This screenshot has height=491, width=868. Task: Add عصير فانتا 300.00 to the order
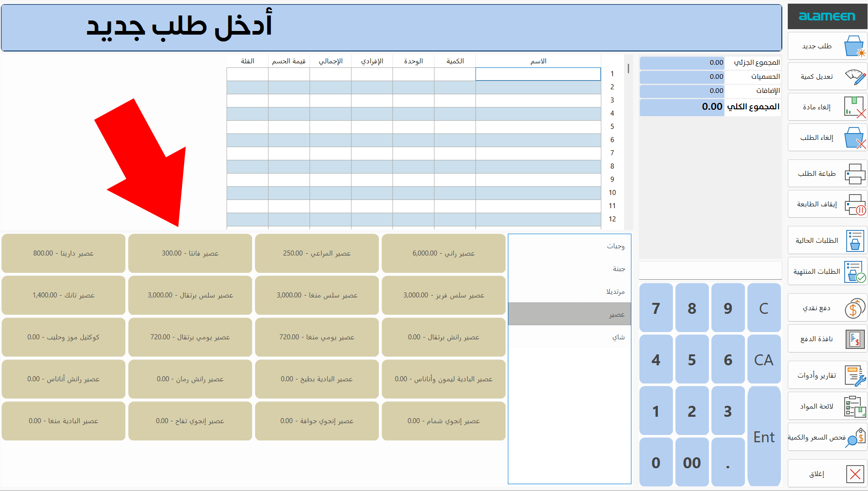190,253
